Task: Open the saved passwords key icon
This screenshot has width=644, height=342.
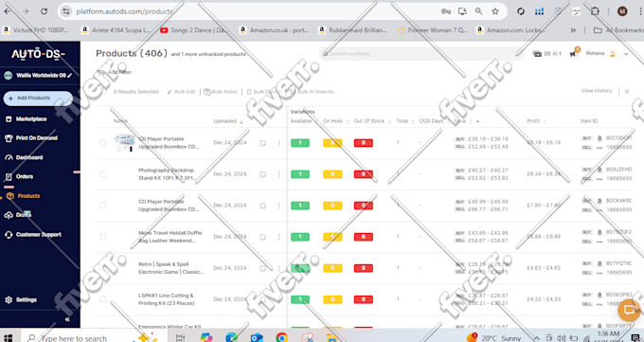Action: [446, 11]
